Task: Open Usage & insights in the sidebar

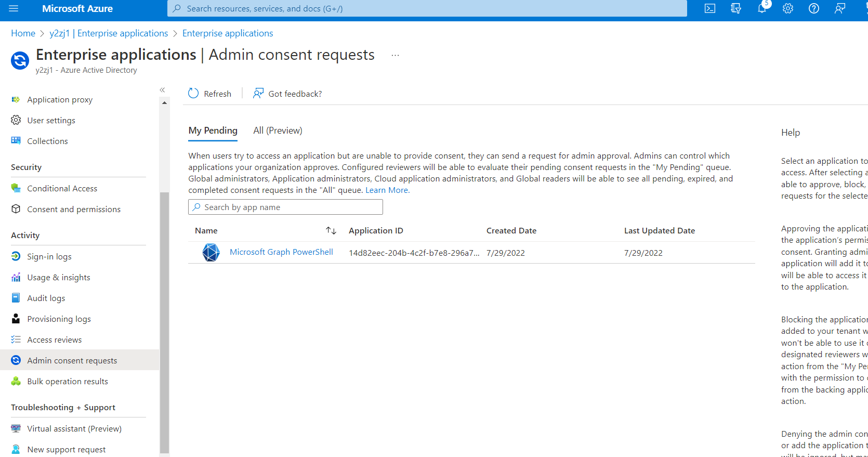Action: tap(59, 277)
